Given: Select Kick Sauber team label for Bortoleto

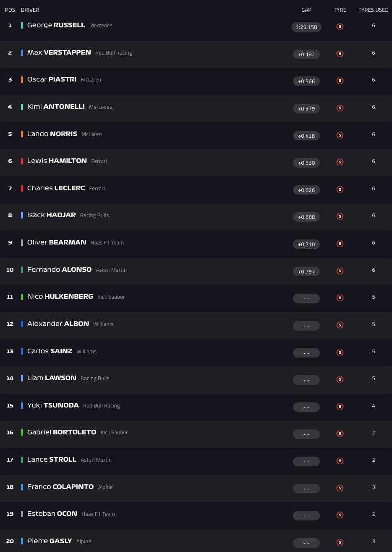Looking at the screenshot, I should click(x=114, y=433).
